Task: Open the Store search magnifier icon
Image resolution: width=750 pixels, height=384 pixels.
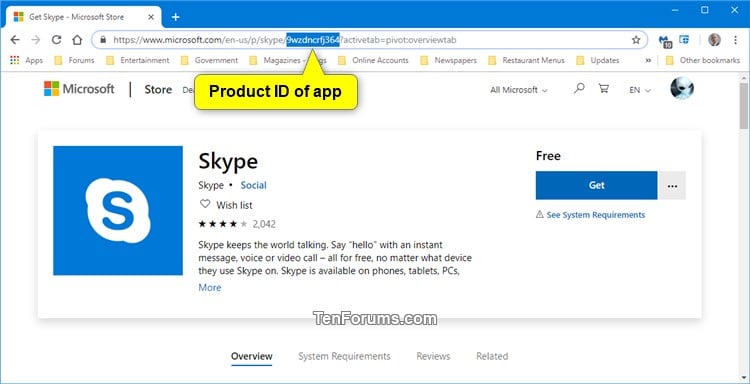Action: click(579, 88)
